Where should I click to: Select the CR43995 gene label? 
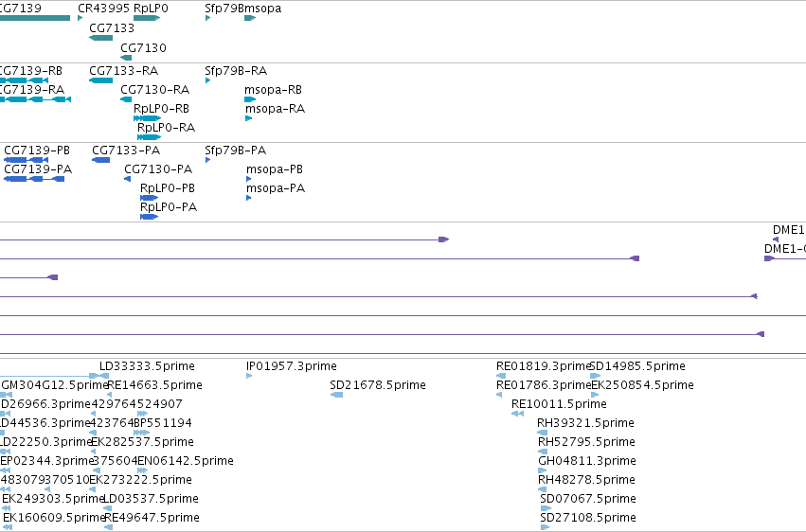click(104, 9)
